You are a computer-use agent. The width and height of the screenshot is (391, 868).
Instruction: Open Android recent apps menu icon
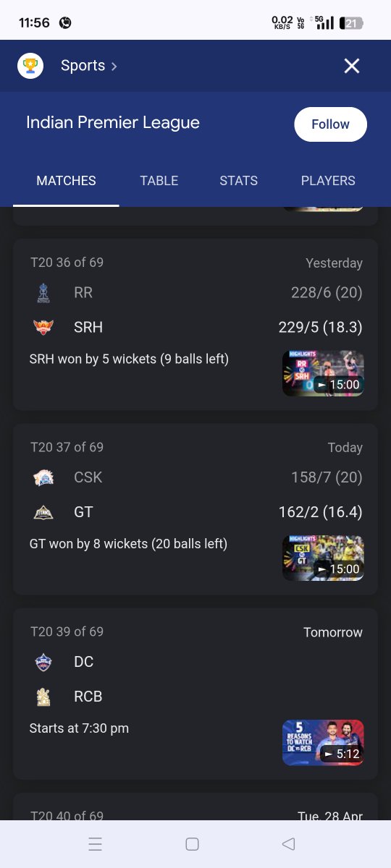pyautogui.click(x=96, y=844)
